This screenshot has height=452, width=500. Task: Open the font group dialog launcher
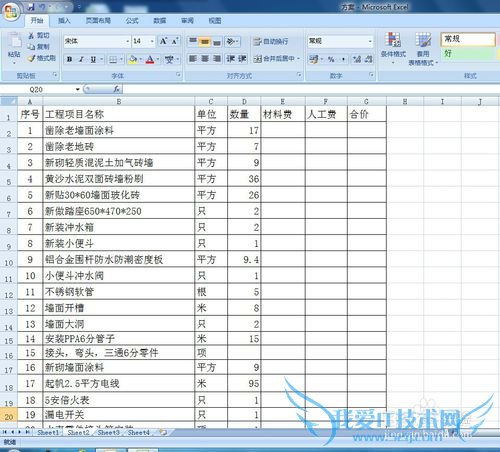179,75
